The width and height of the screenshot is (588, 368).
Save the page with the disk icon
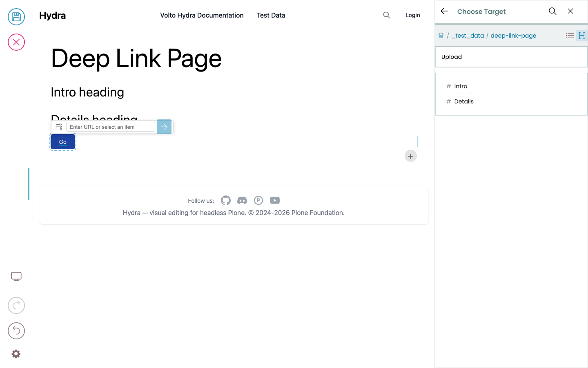pyautogui.click(x=16, y=17)
